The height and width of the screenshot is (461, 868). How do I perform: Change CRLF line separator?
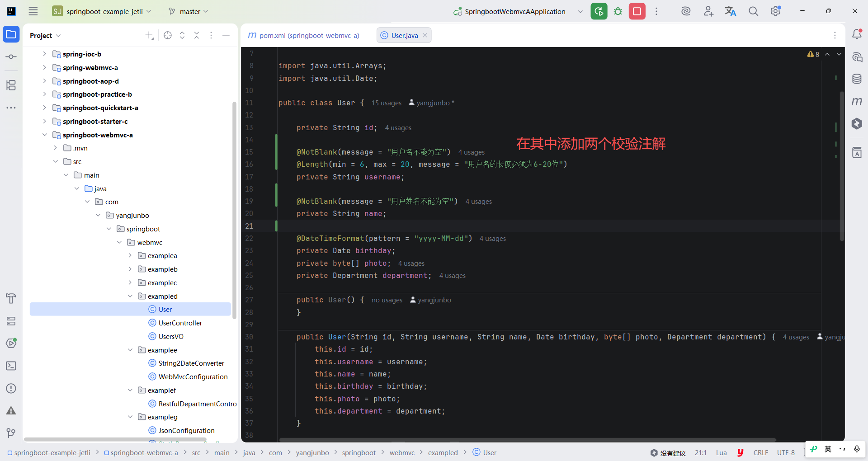pyautogui.click(x=761, y=452)
